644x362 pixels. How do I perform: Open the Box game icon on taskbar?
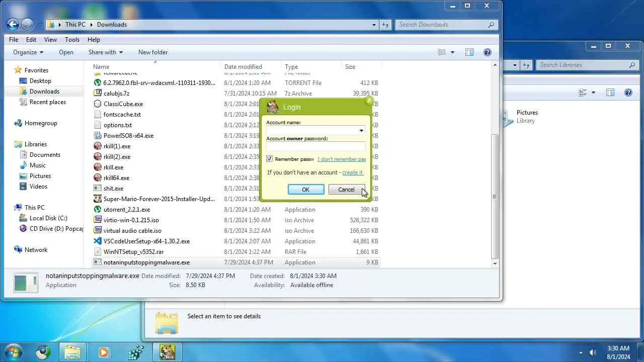tap(167, 352)
